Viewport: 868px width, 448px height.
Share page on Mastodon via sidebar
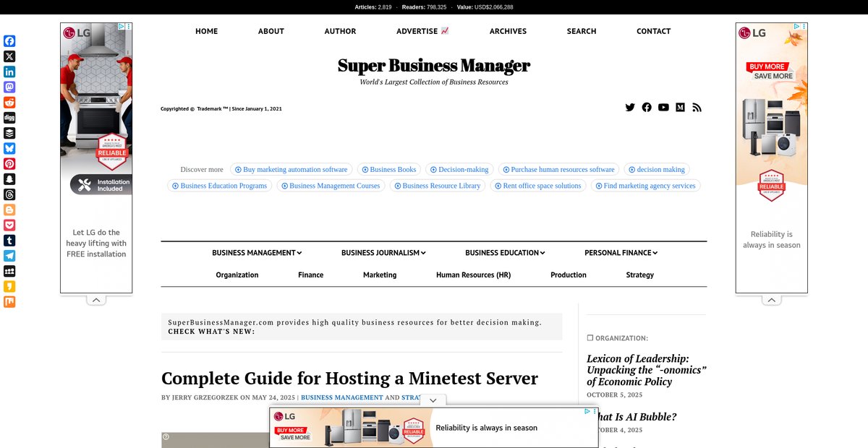pyautogui.click(x=9, y=87)
